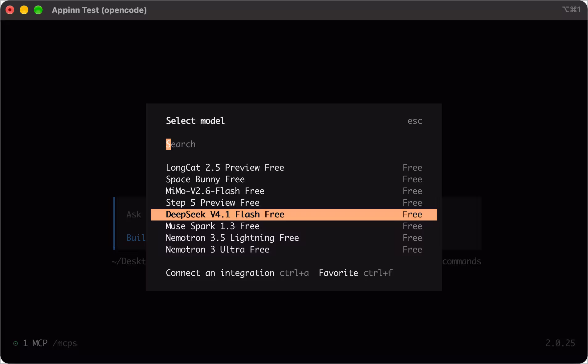Confirm DeepSeek V4.1 Flash Free selection
588x364 pixels.
(x=294, y=214)
